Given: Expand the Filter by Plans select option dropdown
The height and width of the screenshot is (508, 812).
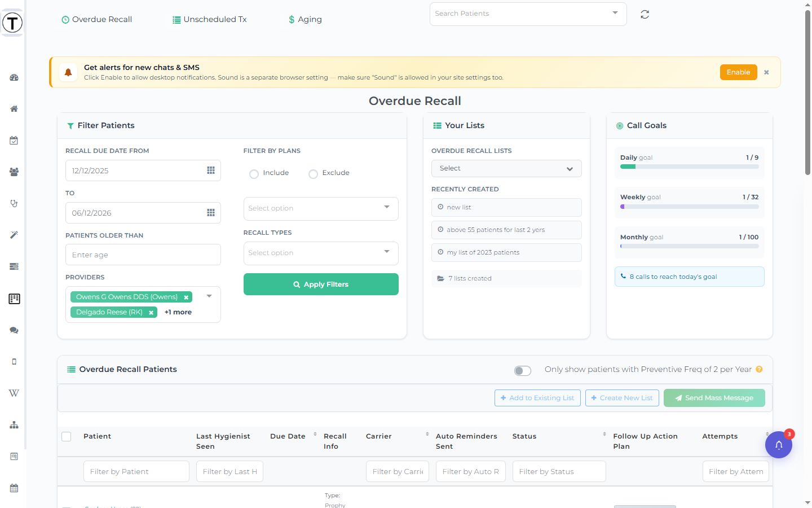Looking at the screenshot, I should click(321, 209).
